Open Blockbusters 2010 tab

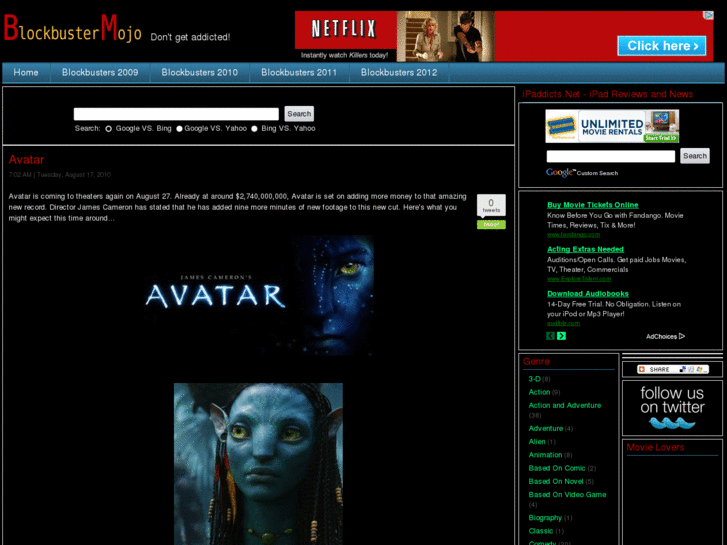coord(200,72)
